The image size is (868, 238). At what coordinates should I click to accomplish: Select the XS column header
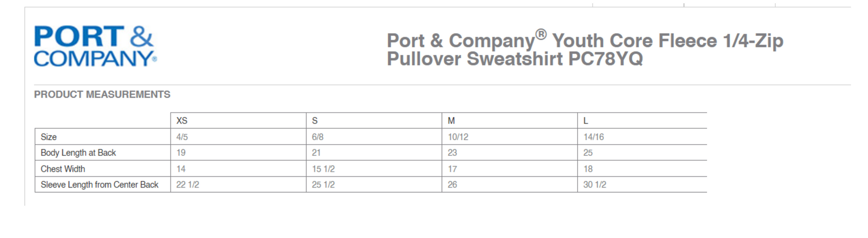click(182, 121)
